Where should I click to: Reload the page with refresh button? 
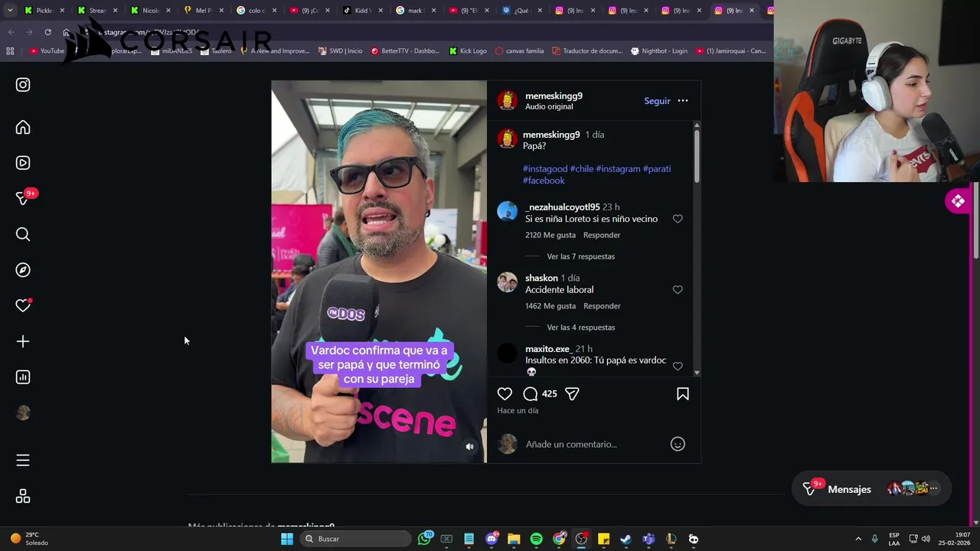(x=47, y=32)
